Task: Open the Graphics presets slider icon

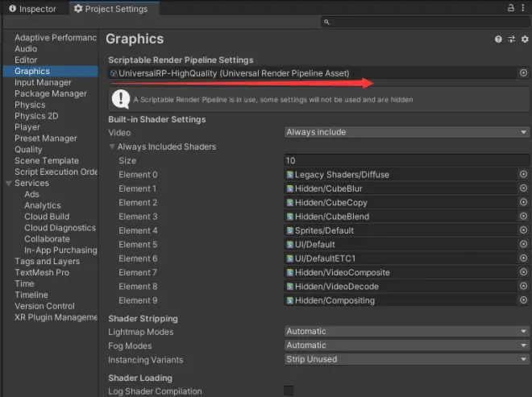Action: pos(511,39)
